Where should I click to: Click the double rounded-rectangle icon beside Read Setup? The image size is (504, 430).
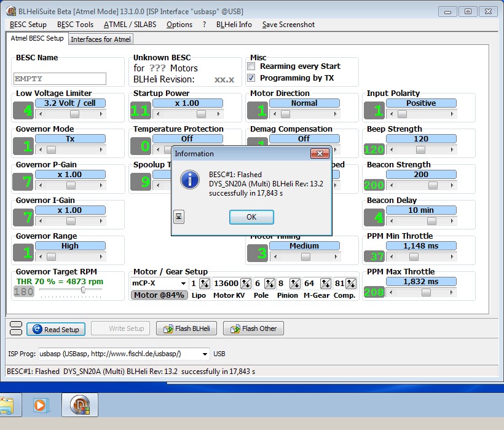tap(16, 328)
